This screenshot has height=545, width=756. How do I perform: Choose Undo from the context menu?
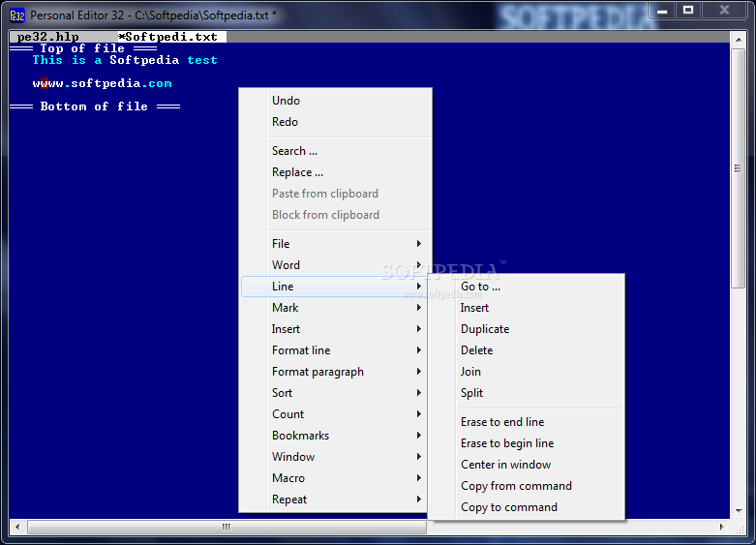pyautogui.click(x=336, y=101)
